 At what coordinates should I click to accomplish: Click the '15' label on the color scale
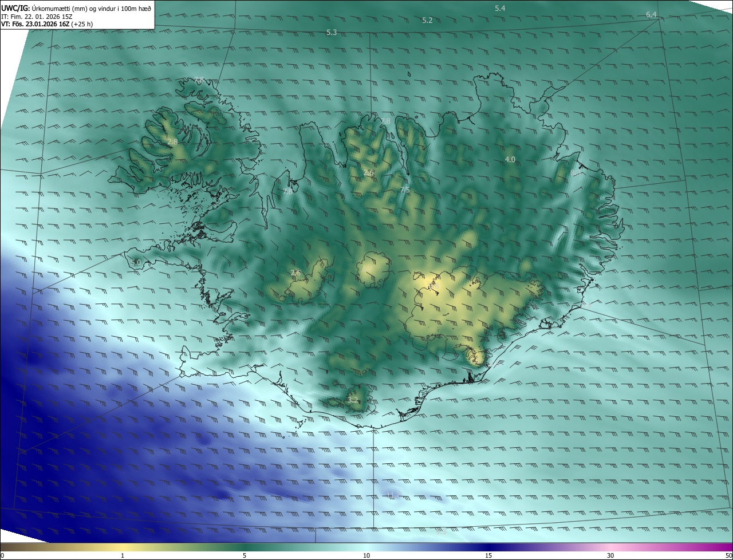point(488,555)
